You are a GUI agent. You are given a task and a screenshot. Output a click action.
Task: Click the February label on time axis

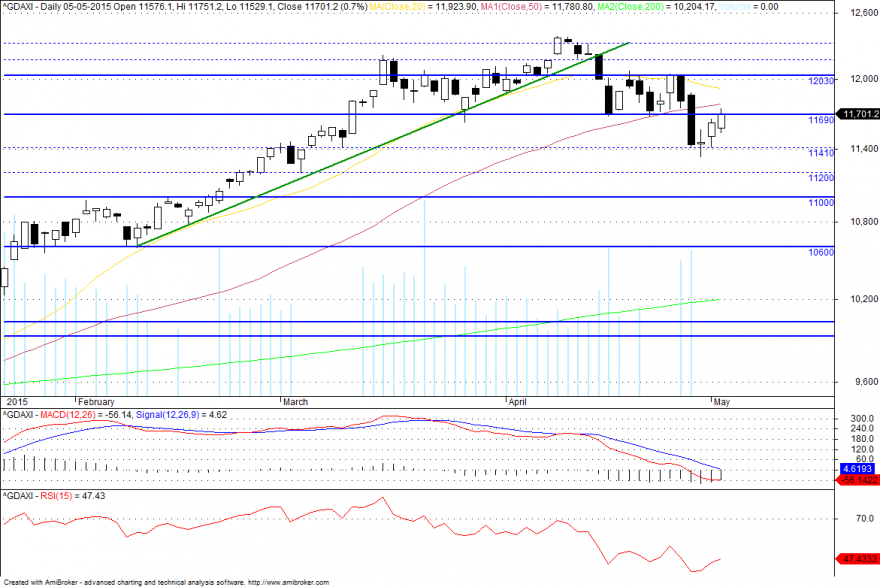96,402
